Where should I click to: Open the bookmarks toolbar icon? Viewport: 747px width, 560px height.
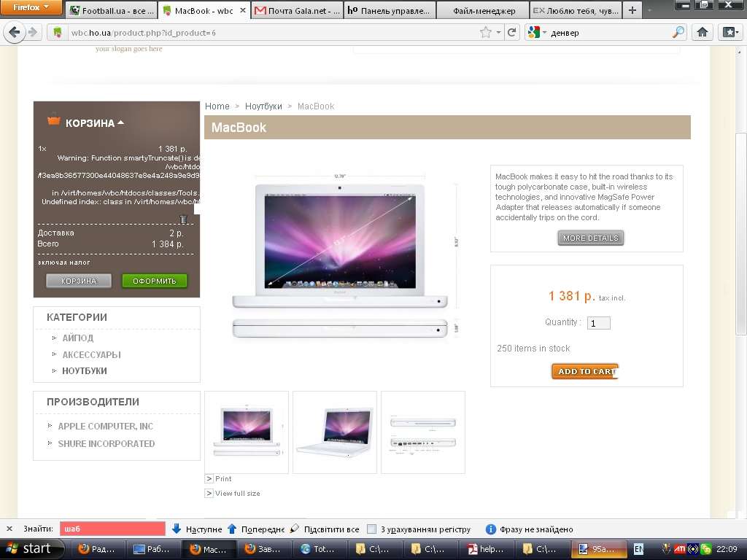coord(729,32)
